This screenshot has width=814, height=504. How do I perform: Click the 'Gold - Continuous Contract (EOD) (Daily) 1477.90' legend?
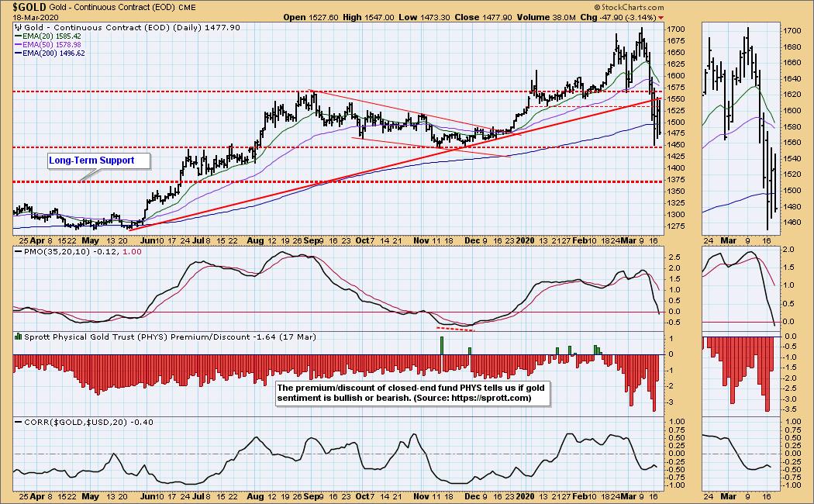[x=133, y=27]
